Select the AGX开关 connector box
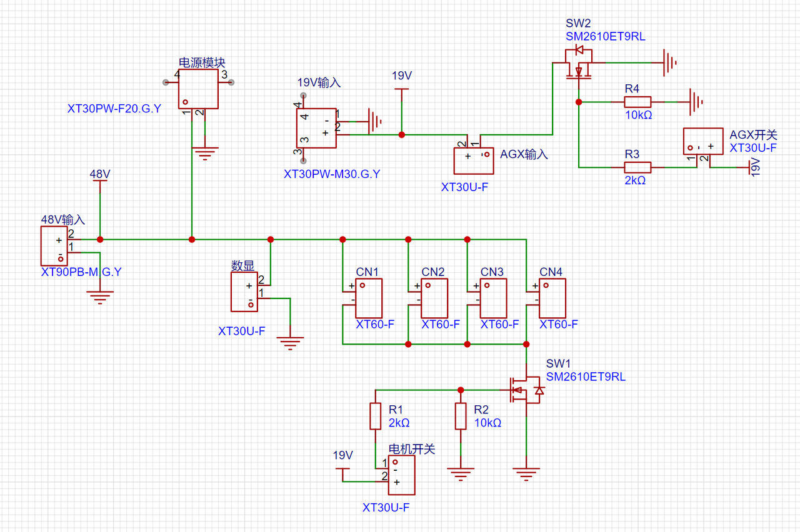The image size is (800, 532). 704,140
